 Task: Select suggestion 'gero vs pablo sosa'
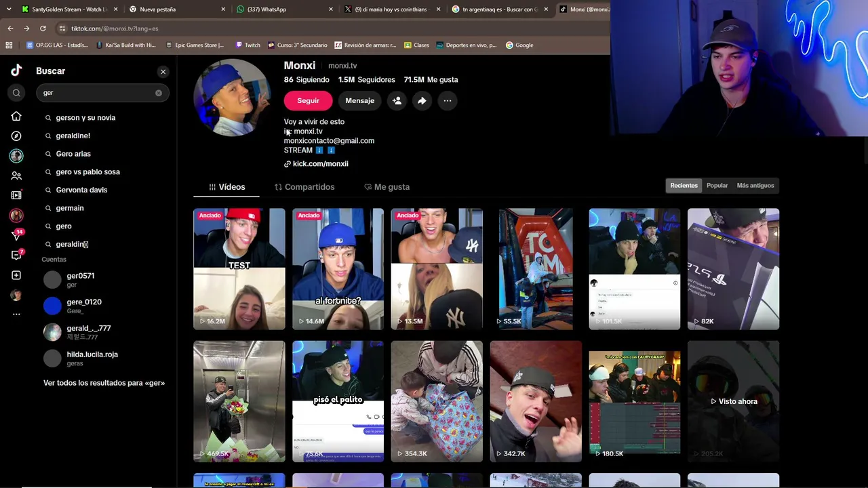[x=87, y=172]
